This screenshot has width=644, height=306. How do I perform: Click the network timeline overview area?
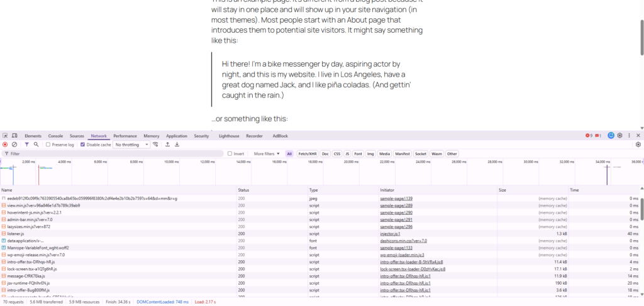pos(322,172)
